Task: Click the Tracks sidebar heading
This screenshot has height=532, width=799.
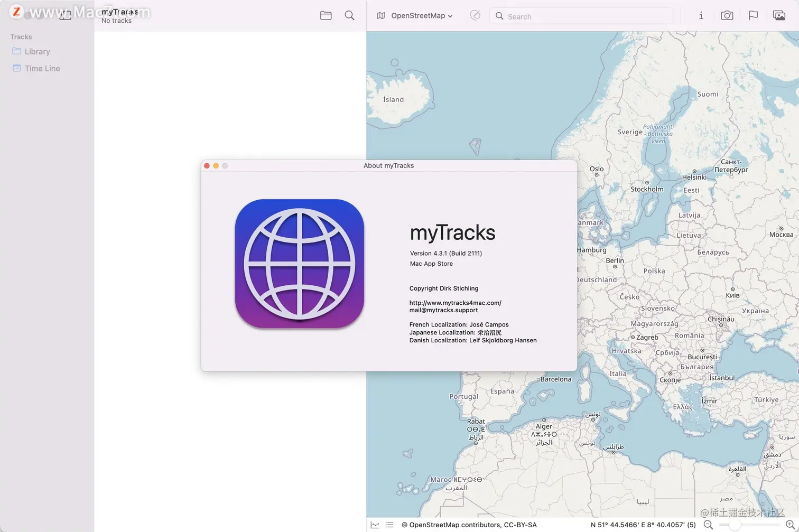Action: pyautogui.click(x=21, y=37)
